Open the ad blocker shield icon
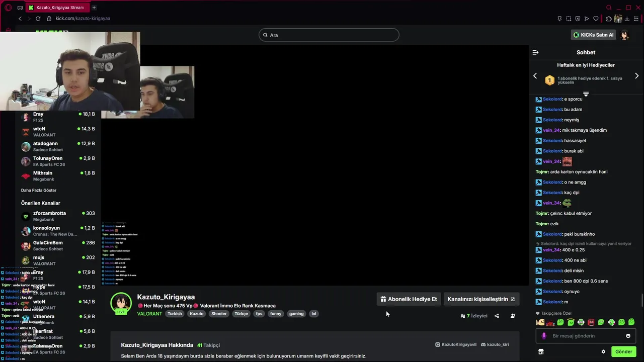The image size is (644, 362). [578, 19]
